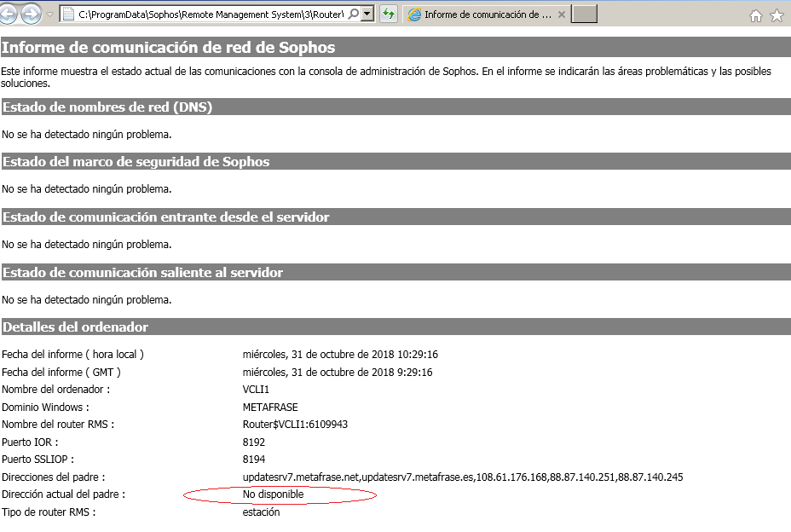Click label 'Puerto IOR :'
Image resolution: width=791 pixels, height=532 pixels.
point(30,442)
